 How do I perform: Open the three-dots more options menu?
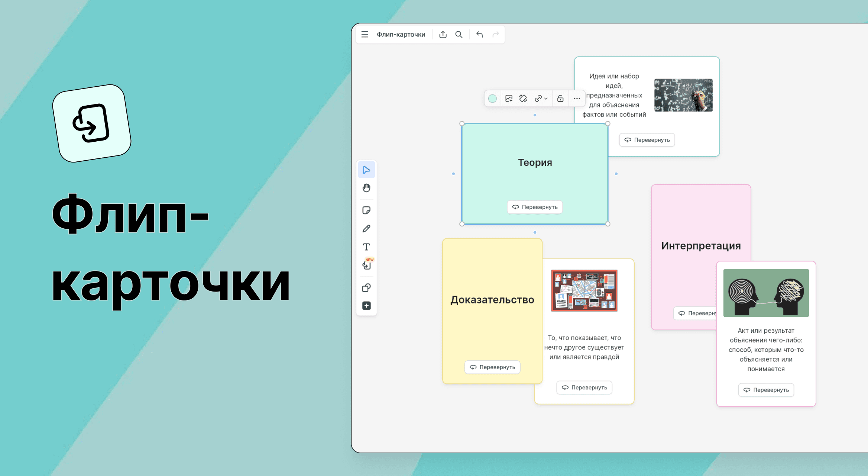(577, 99)
